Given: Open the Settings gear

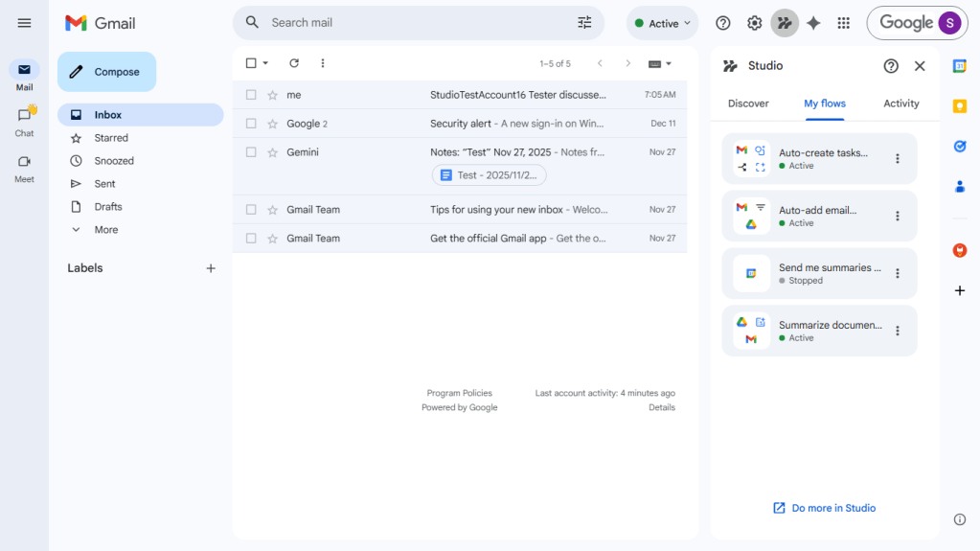Looking at the screenshot, I should tap(754, 23).
